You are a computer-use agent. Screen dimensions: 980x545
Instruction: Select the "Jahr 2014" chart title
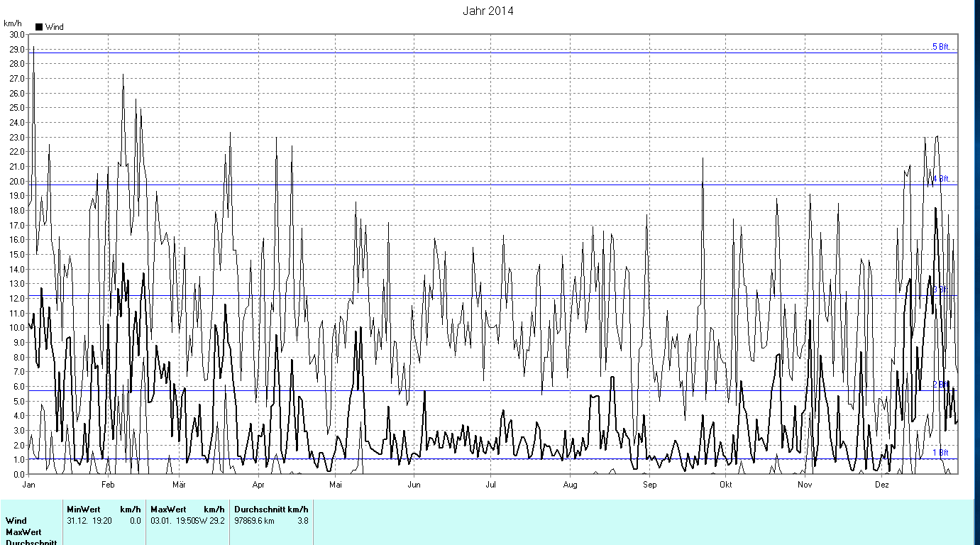[488, 11]
